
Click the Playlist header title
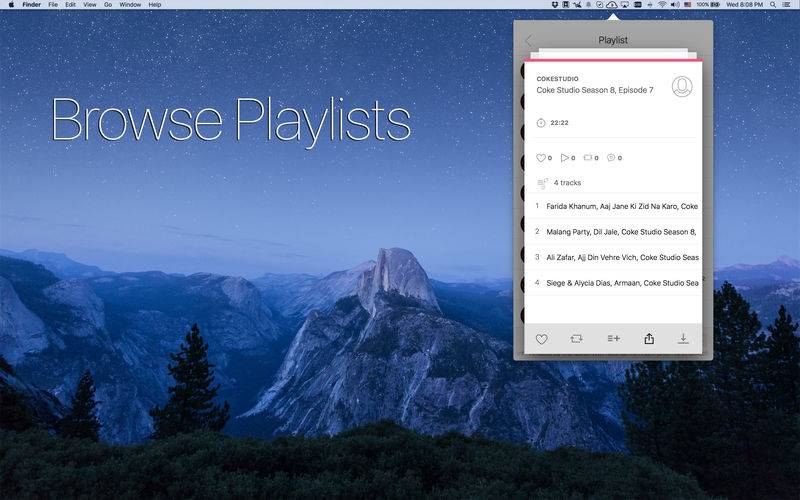[613, 40]
